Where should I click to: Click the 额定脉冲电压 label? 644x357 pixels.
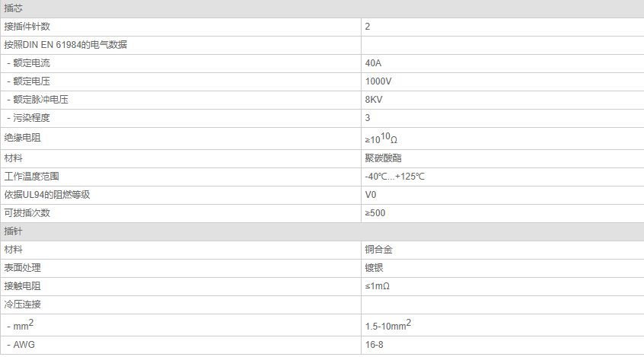tap(40, 100)
